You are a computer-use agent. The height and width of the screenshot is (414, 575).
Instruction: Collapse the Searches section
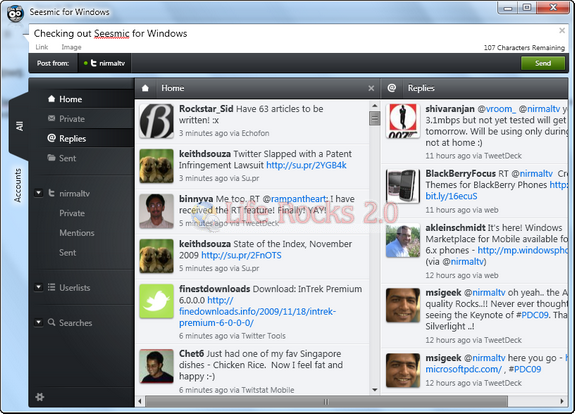[39, 322]
